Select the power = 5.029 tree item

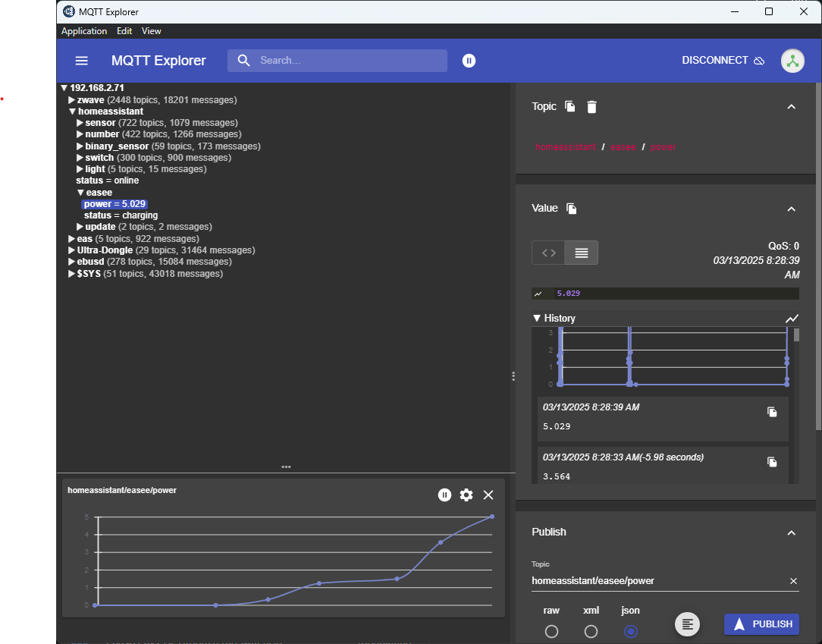pyautogui.click(x=115, y=204)
